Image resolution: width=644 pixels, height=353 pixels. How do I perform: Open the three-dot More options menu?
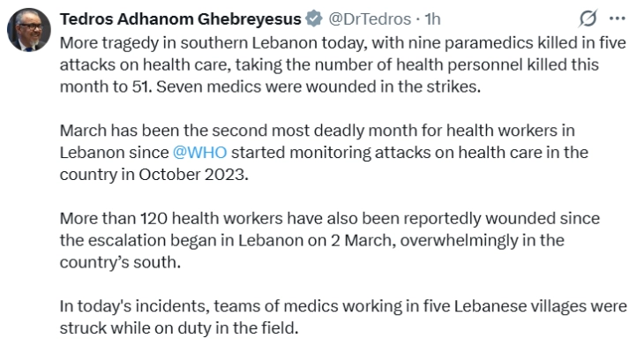[x=617, y=19]
